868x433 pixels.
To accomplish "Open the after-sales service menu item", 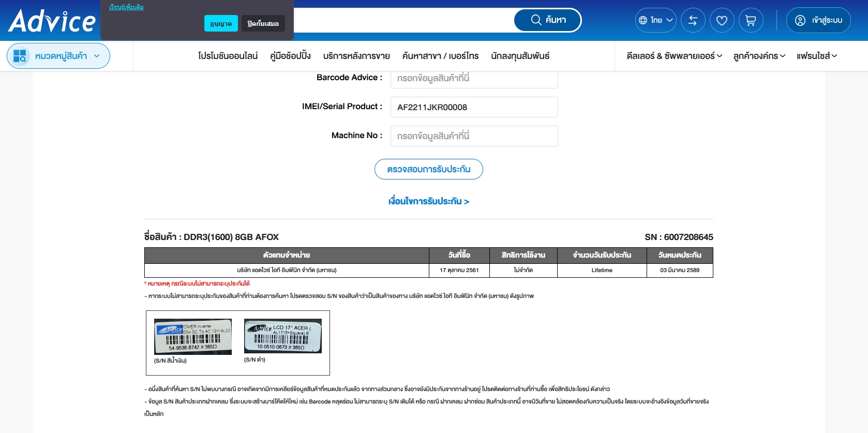I will (356, 56).
